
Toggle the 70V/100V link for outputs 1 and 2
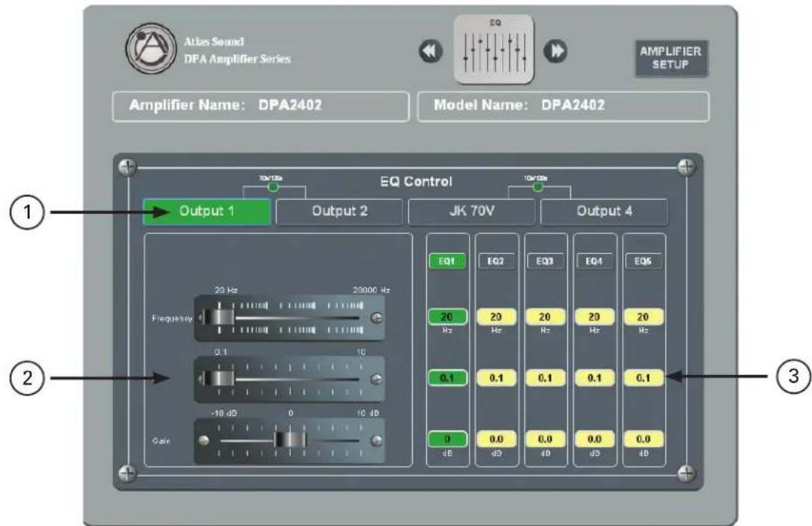point(273,186)
